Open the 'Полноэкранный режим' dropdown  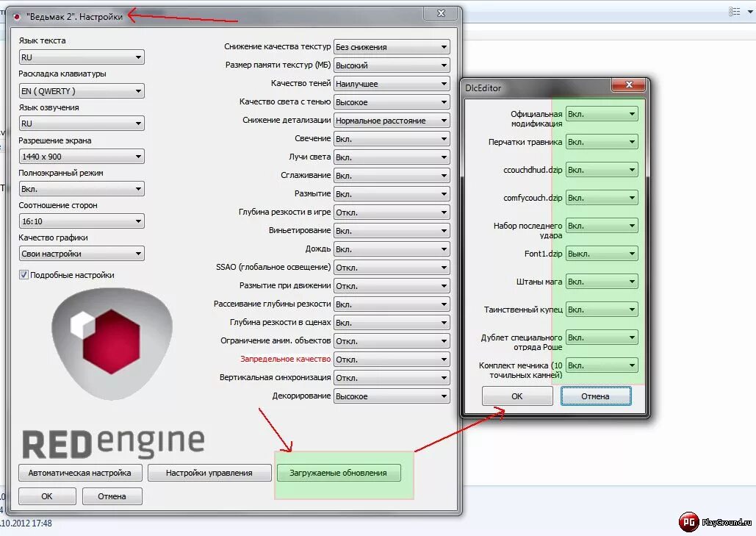pyautogui.click(x=82, y=189)
